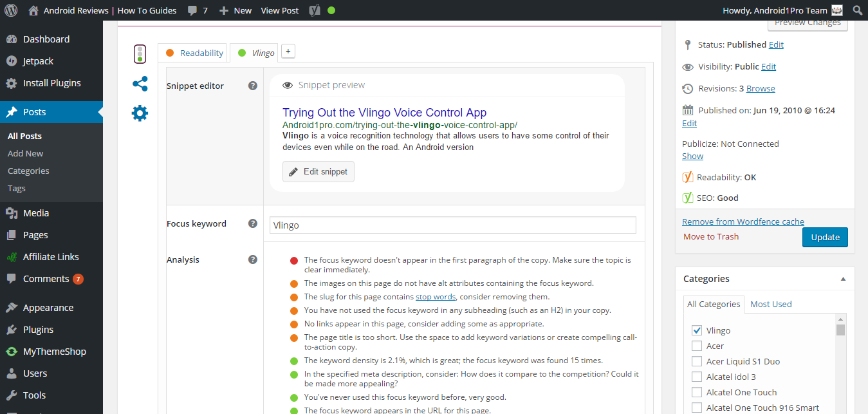Click the Tools wrench icon

point(11,395)
